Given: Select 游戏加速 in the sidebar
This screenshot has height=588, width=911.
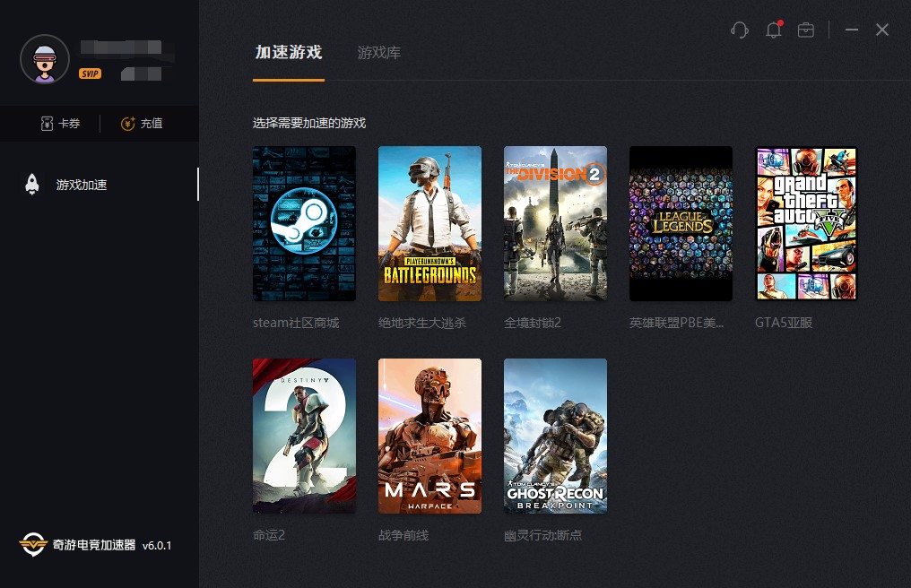Looking at the screenshot, I should click(x=100, y=184).
